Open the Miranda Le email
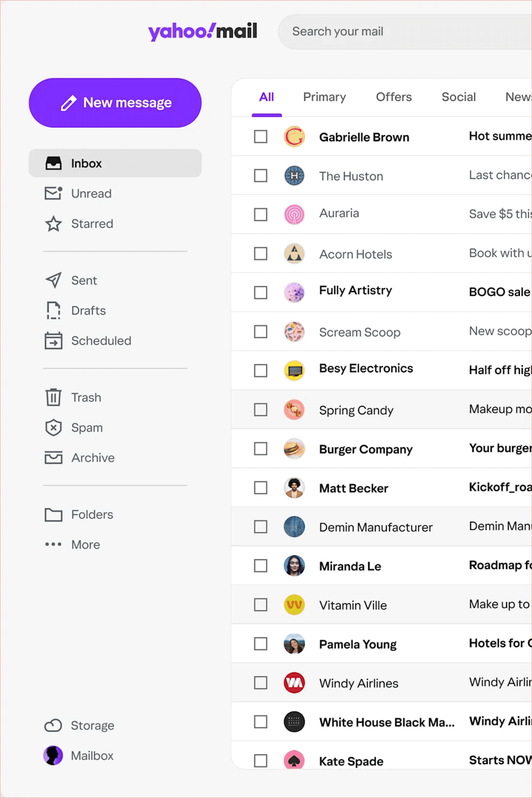532x798 pixels. 381,566
